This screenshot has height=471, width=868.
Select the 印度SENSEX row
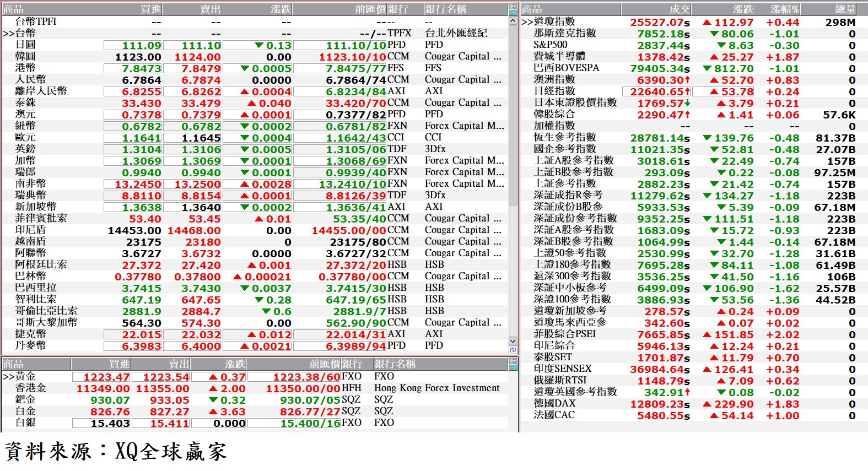tap(694, 369)
